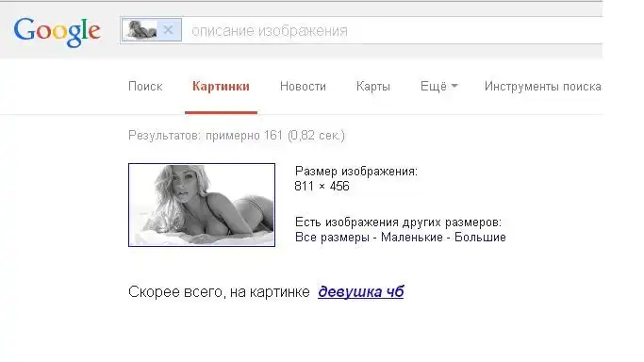This screenshot has width=644, height=362.
Task: Click the 'Размер изображения' label
Action: (x=356, y=172)
